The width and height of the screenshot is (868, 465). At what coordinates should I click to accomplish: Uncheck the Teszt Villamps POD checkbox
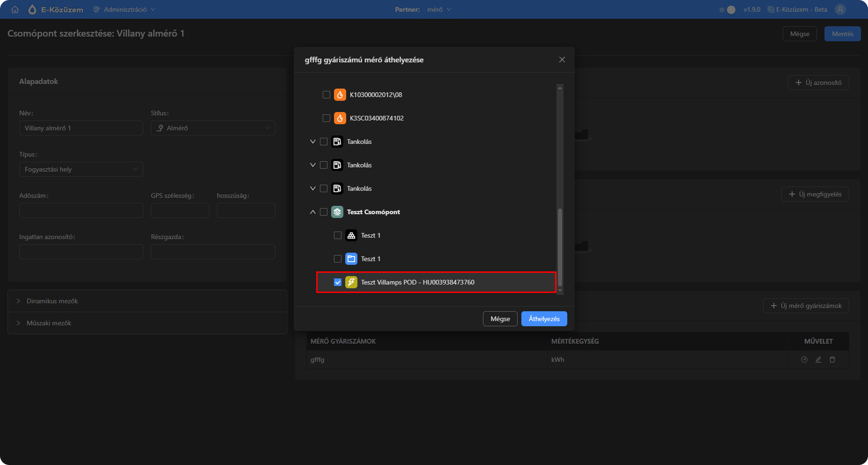tap(338, 282)
